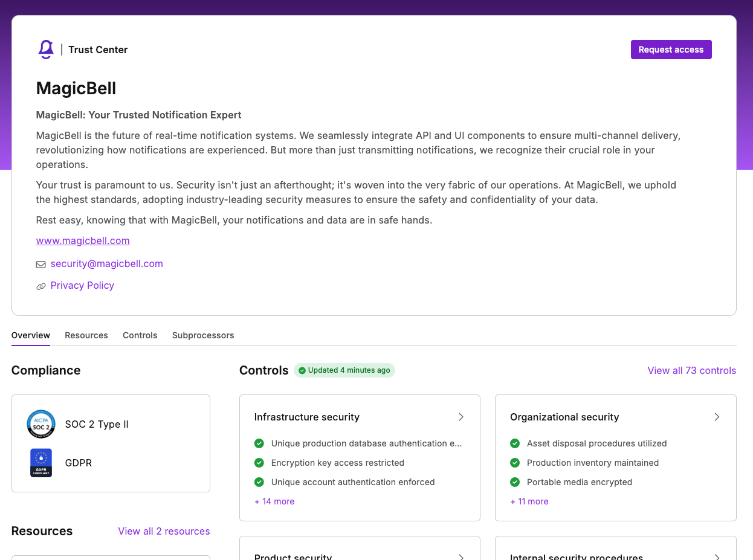This screenshot has width=753, height=560.
Task: Click the GDPR compliant badge icon
Action: coord(41,463)
